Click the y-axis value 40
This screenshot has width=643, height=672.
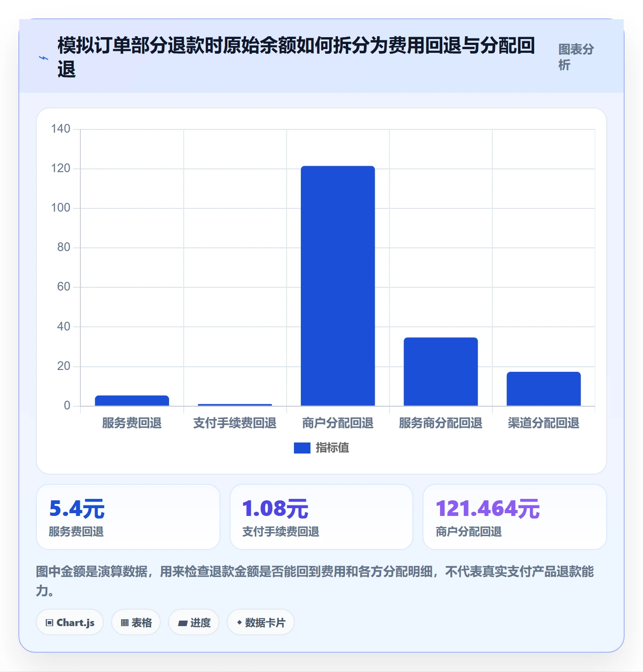(64, 327)
